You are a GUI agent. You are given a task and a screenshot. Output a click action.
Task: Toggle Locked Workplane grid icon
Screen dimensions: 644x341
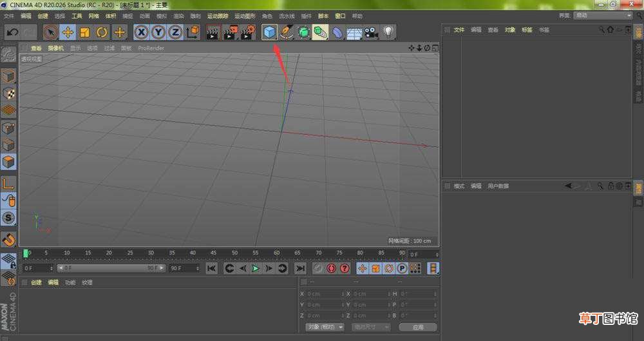(x=8, y=262)
